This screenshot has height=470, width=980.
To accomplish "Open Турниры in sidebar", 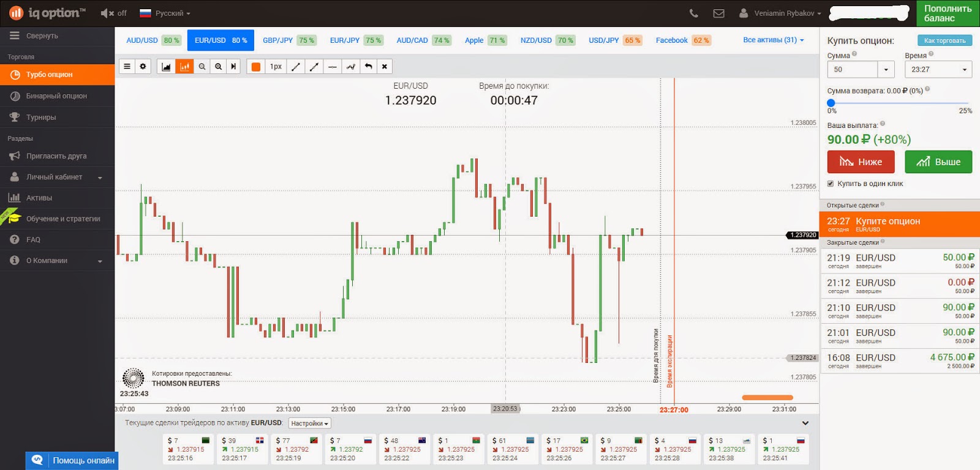I will (57, 117).
